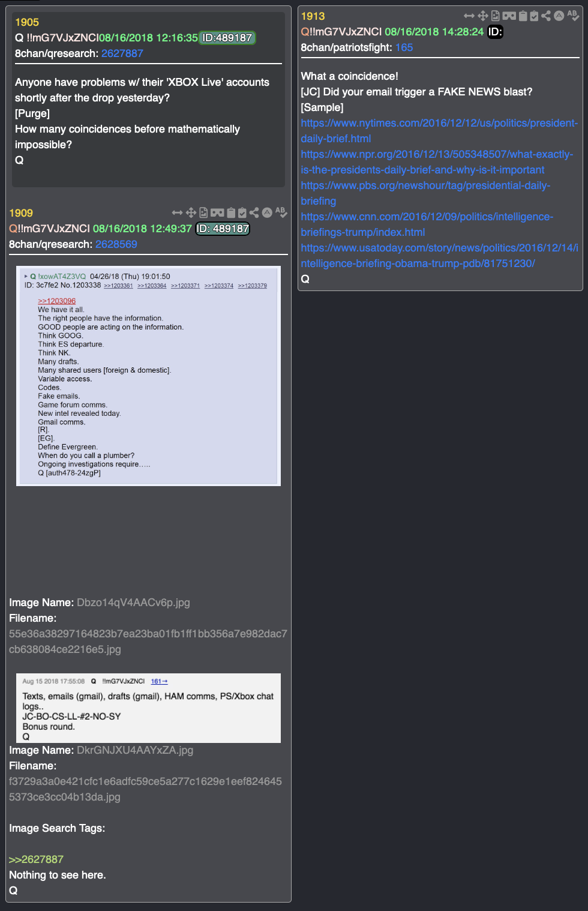Click the four-way move icon on post 1913
The width and height of the screenshot is (588, 911).
483,16
